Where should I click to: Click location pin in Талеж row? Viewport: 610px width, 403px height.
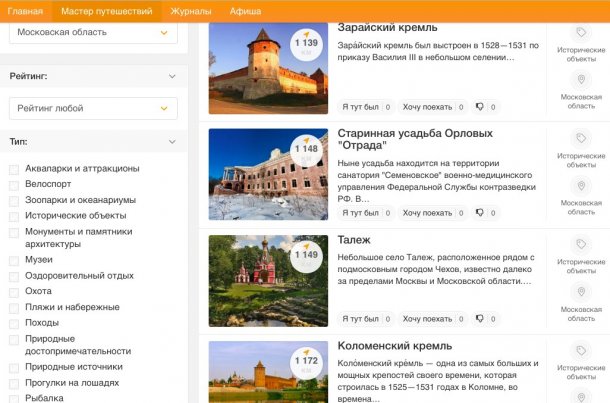click(x=581, y=292)
